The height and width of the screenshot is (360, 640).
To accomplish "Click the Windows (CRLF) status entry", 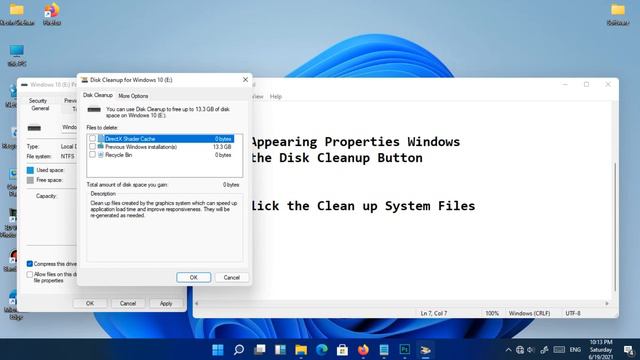I will click(x=529, y=313).
